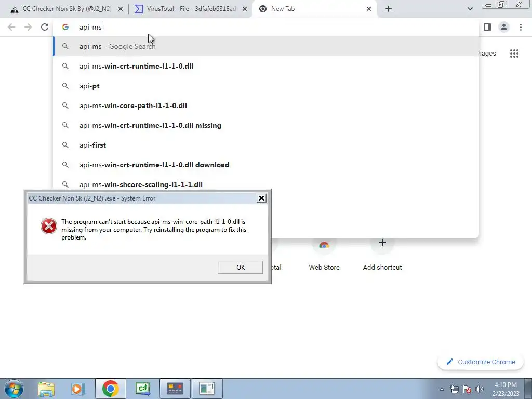The width and height of the screenshot is (532, 399).
Task: Open the clock showing 4:10 PM
Action: 506,389
